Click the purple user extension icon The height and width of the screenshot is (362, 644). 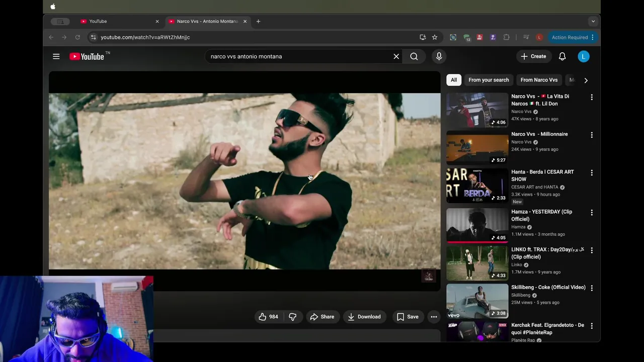(x=493, y=37)
